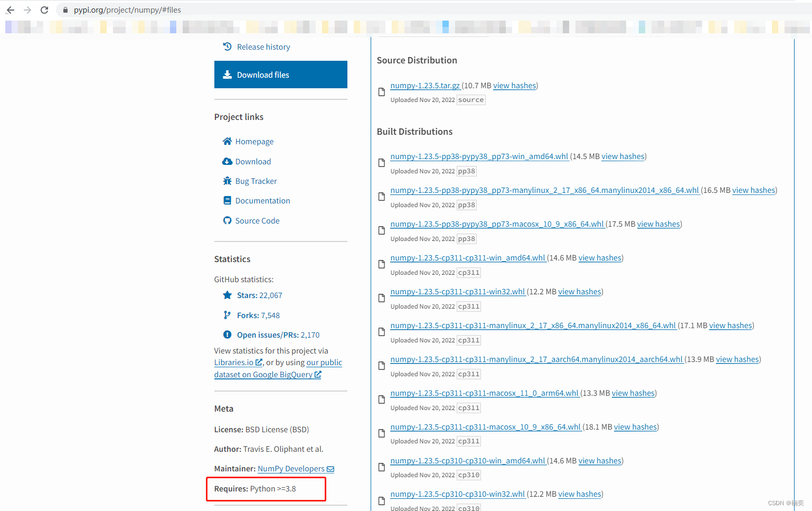Download the pp38 win_amd64 wheel
812x511 pixels.
[479, 156]
